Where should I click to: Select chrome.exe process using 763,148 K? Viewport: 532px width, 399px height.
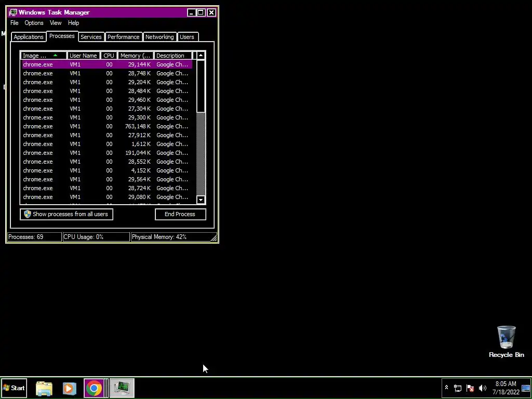107,126
